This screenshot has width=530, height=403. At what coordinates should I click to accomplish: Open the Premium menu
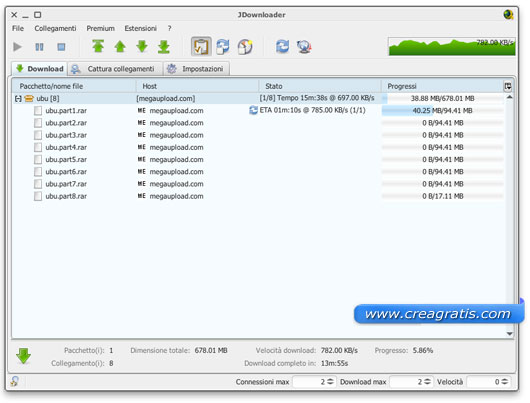(x=100, y=28)
